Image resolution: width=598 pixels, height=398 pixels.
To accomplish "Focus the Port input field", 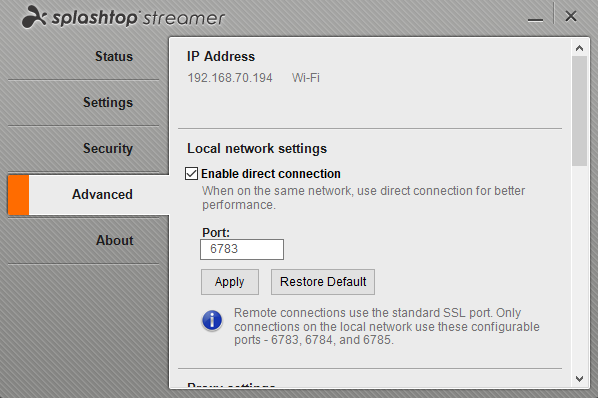I will 242,249.
